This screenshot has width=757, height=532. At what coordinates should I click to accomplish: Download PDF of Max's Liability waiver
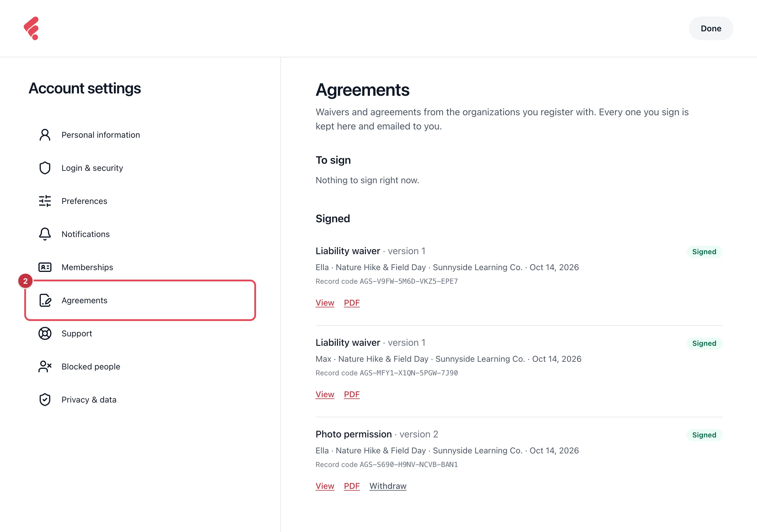pyautogui.click(x=352, y=394)
